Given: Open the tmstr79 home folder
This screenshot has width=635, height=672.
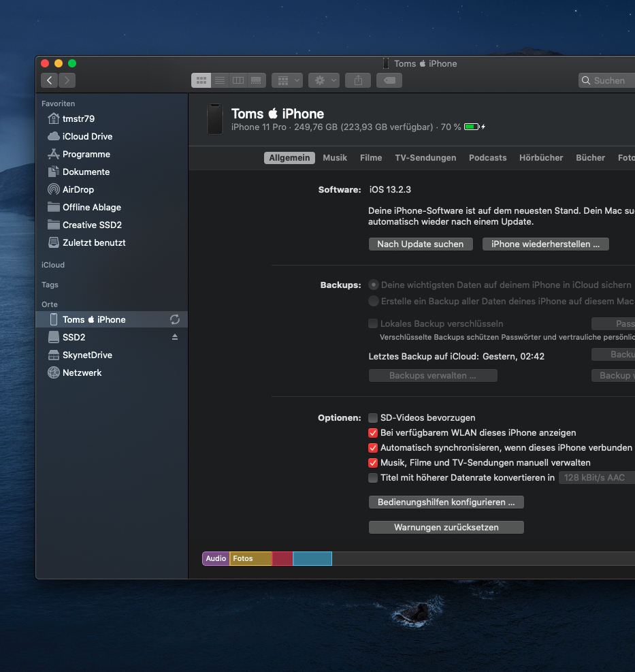Looking at the screenshot, I should pyautogui.click(x=112, y=118).
